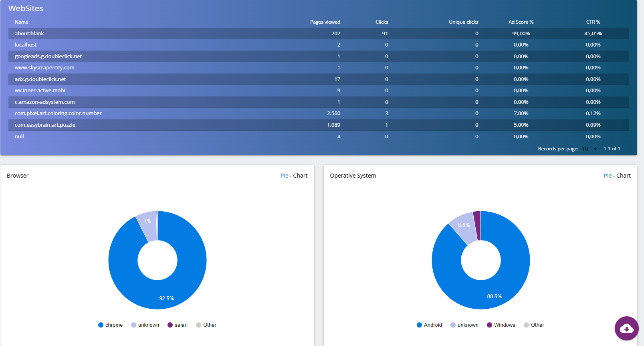Screen dimensions: 644x346
Task: Open the Records per page dropdown
Action: pyautogui.click(x=589, y=149)
